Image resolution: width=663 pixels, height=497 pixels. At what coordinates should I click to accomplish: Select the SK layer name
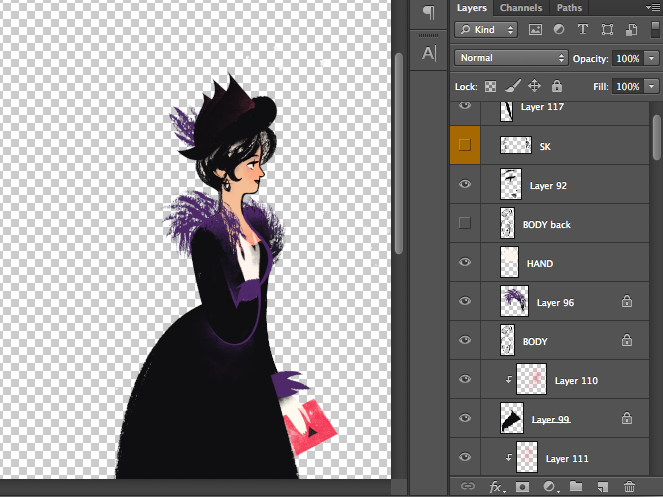(545, 147)
